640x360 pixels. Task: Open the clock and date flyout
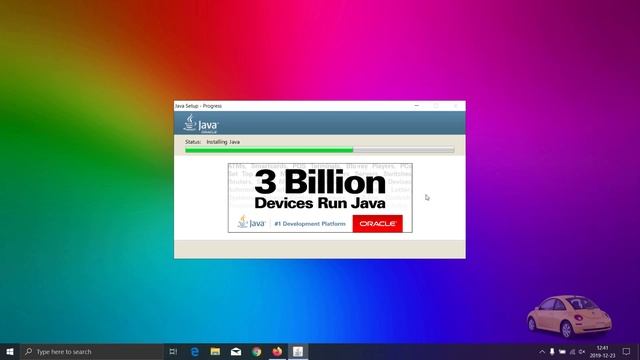(602, 351)
